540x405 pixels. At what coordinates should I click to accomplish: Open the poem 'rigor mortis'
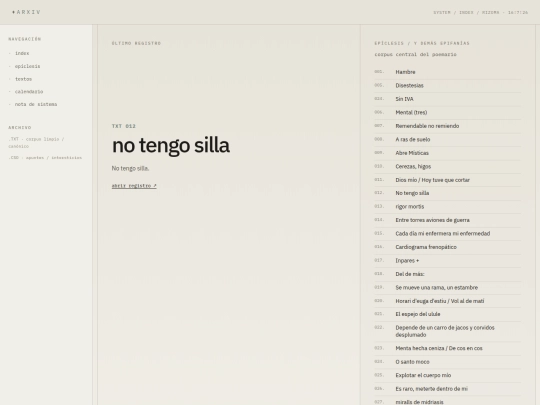click(448, 207)
